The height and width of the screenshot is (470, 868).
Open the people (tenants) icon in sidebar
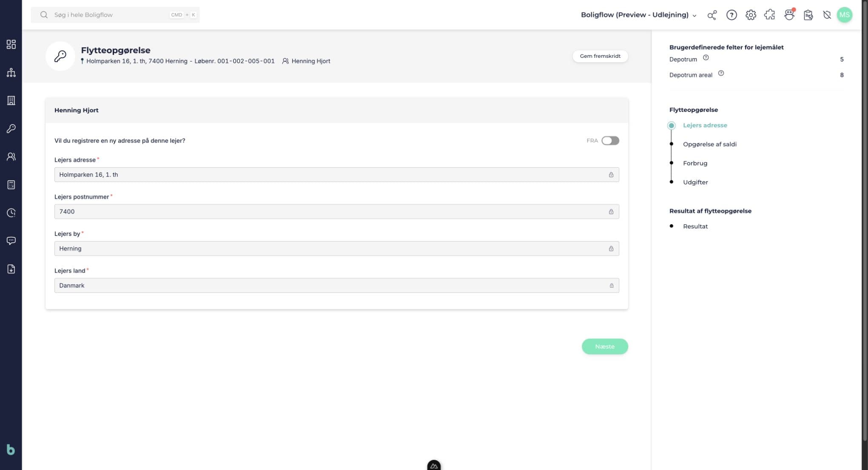coord(11,157)
